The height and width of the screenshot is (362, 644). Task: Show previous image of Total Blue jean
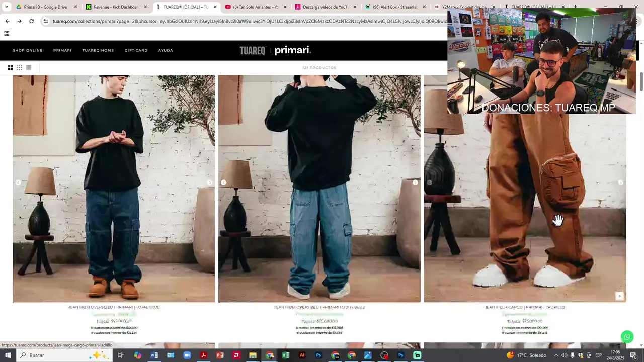pyautogui.click(x=18, y=183)
